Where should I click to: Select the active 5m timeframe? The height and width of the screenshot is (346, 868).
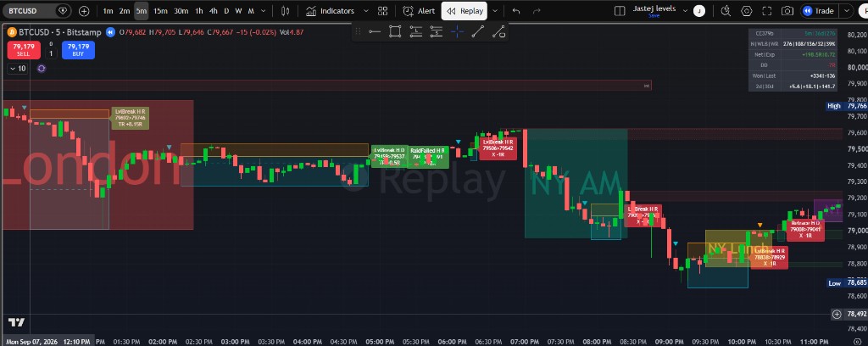click(x=142, y=10)
